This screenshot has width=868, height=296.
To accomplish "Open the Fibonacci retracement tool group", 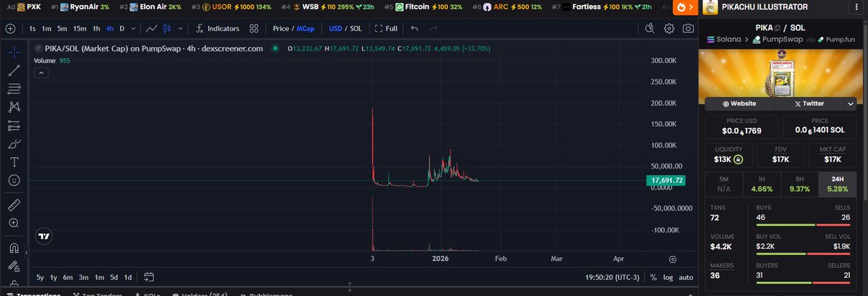I will 14,88.
